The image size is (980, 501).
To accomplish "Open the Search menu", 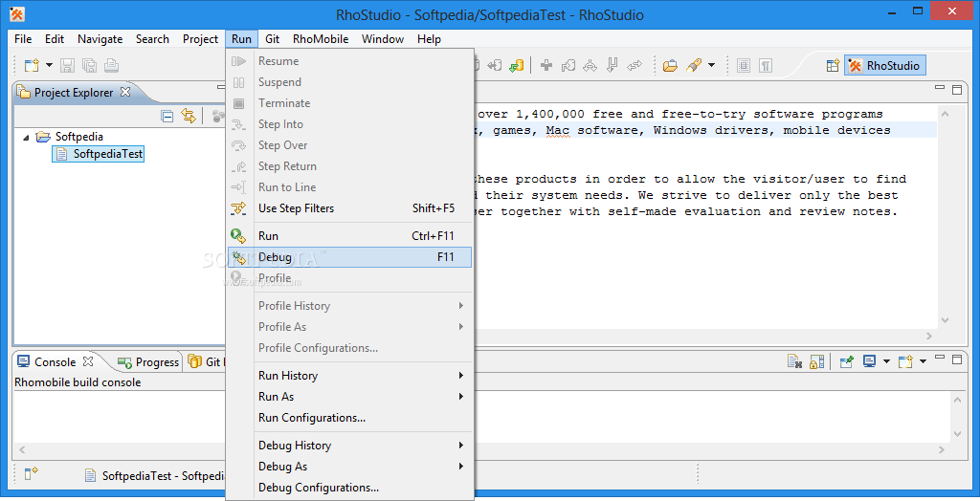I will (152, 39).
